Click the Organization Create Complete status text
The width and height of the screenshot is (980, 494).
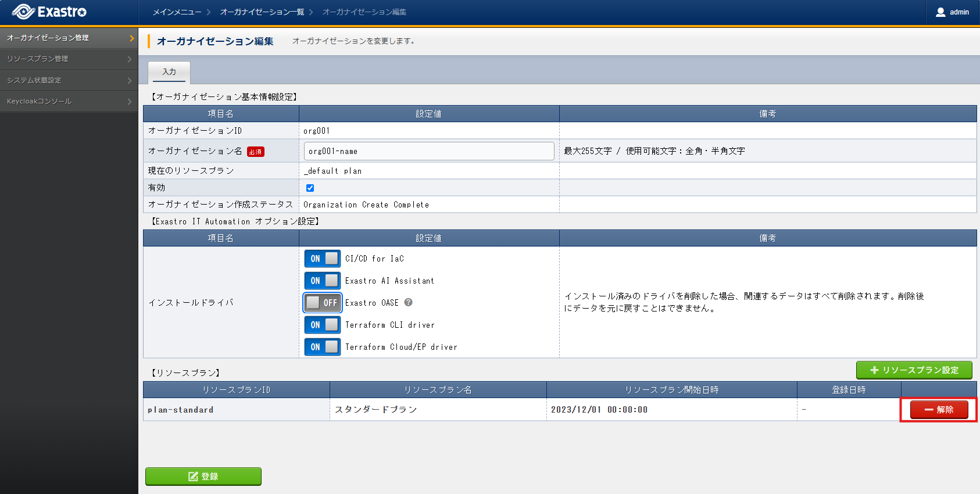(x=366, y=205)
